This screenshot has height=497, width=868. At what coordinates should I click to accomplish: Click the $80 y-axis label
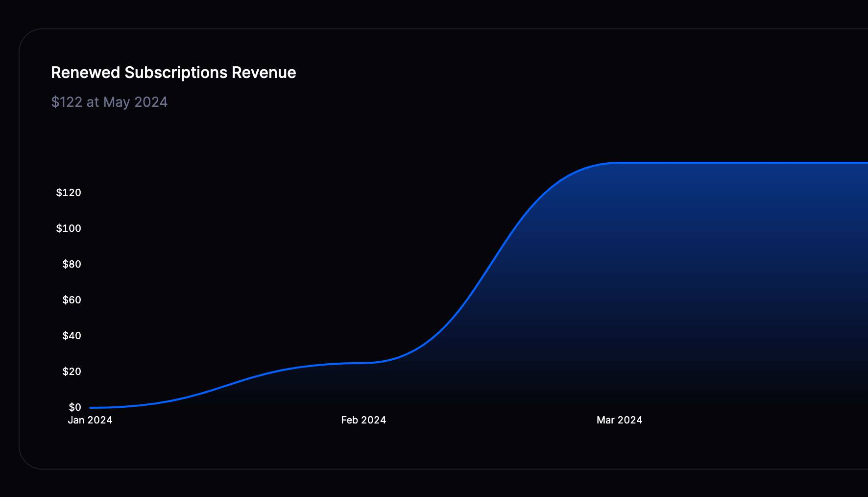[x=72, y=264]
